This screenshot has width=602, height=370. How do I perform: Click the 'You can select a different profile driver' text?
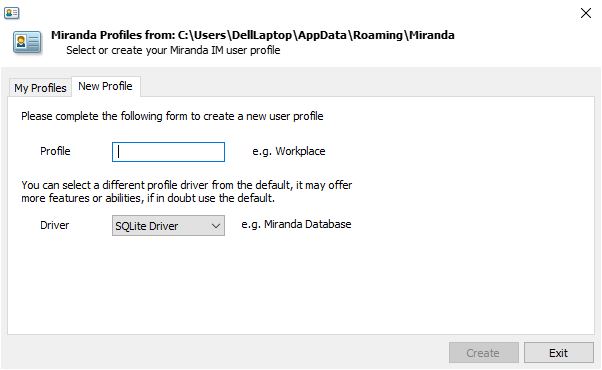[x=187, y=185]
